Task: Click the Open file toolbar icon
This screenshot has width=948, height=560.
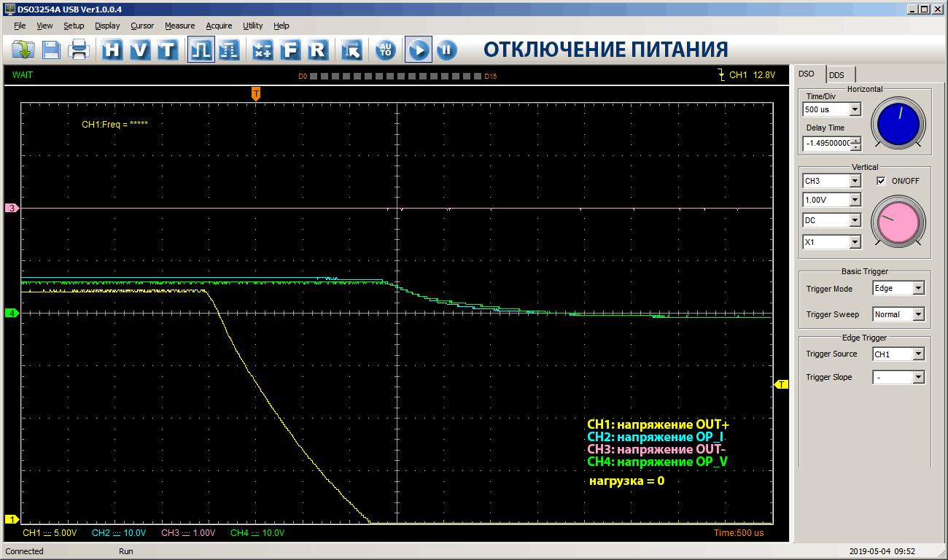Action: pyautogui.click(x=23, y=50)
